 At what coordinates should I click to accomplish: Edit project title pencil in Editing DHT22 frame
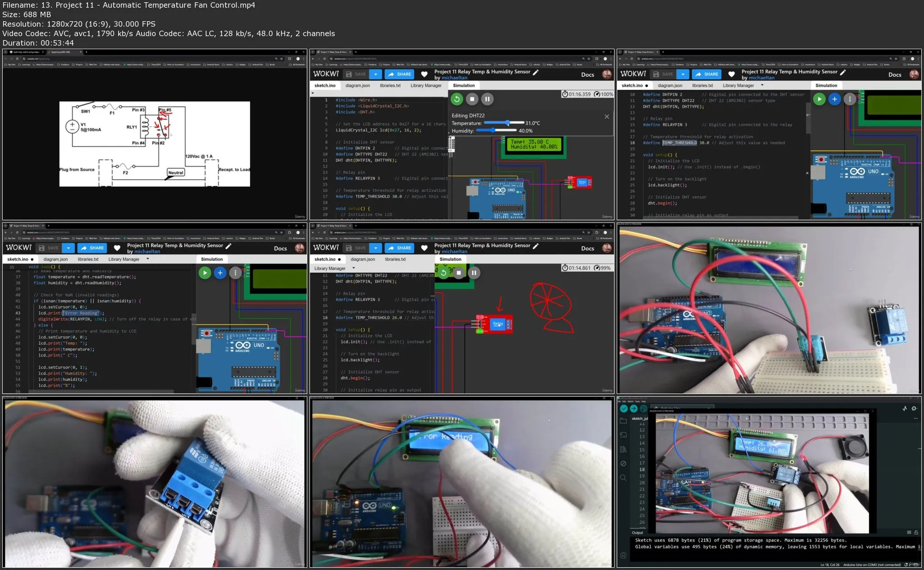tap(536, 72)
